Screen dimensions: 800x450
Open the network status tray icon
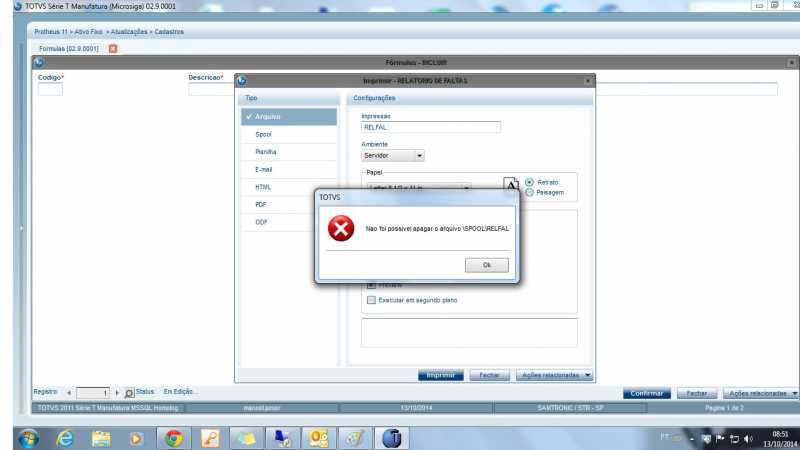[735, 439]
